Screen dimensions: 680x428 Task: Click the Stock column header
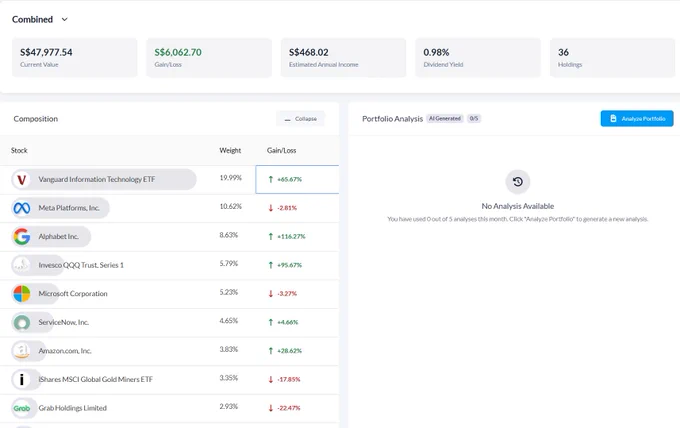coord(19,150)
